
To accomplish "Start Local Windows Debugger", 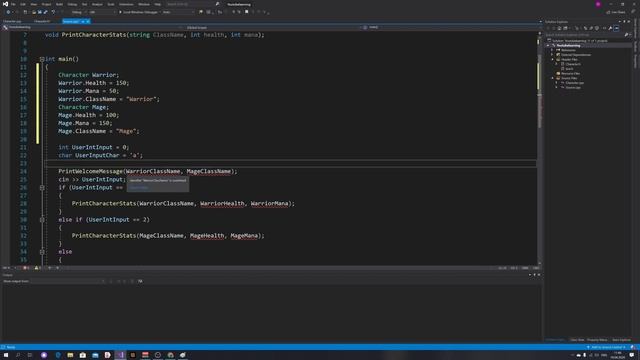I will [139, 12].
